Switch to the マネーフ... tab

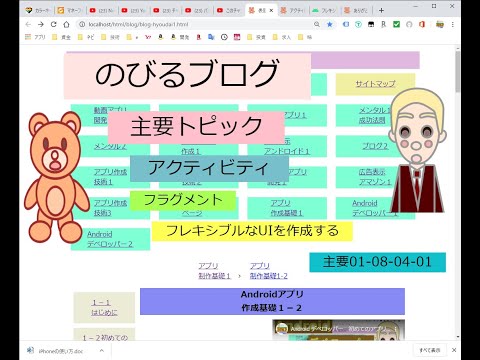click(x=70, y=10)
